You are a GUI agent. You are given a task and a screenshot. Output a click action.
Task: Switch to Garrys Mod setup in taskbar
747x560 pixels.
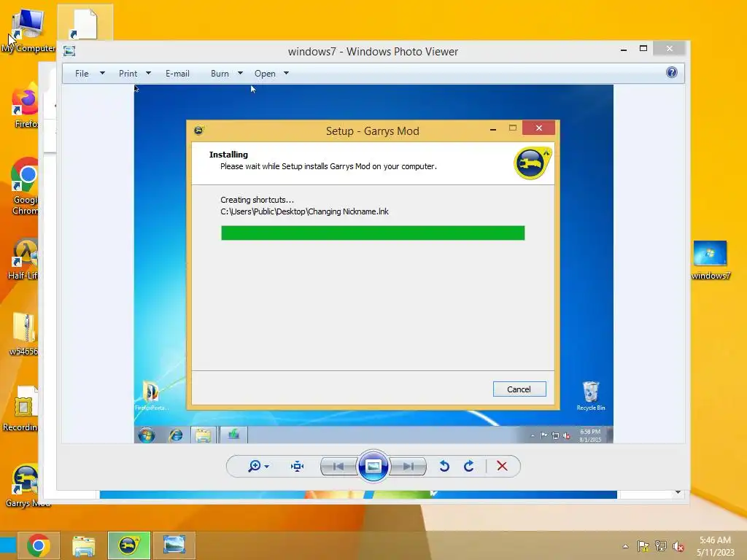point(129,545)
